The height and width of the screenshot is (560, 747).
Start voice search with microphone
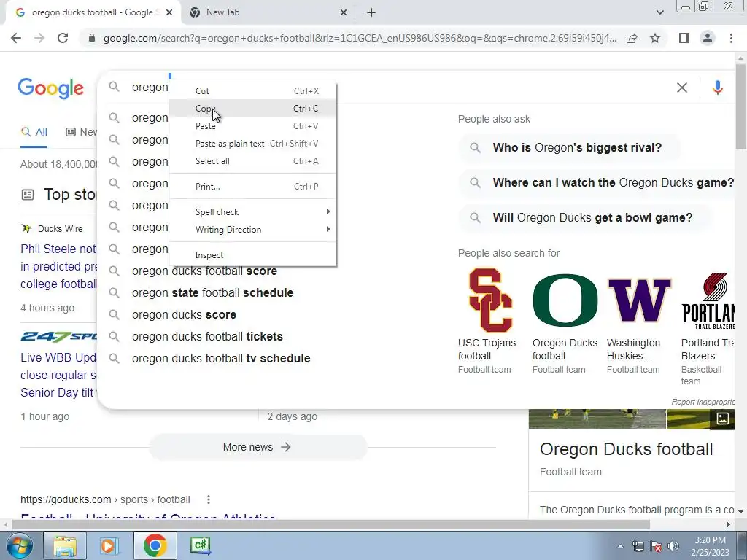tap(718, 87)
